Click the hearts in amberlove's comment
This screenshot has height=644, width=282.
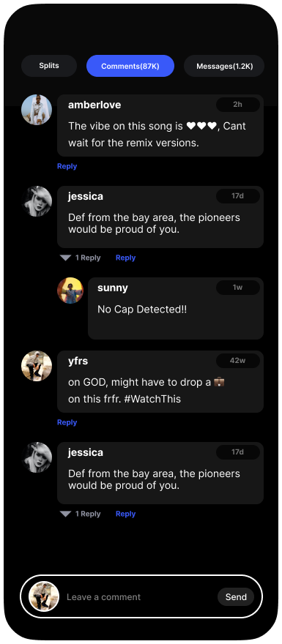201,126
